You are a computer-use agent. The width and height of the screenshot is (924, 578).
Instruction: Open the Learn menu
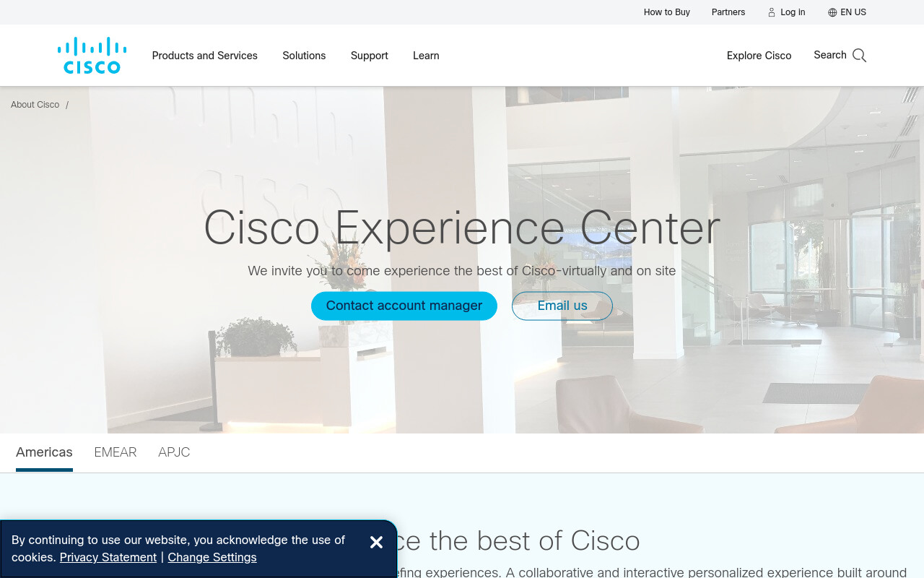click(426, 56)
